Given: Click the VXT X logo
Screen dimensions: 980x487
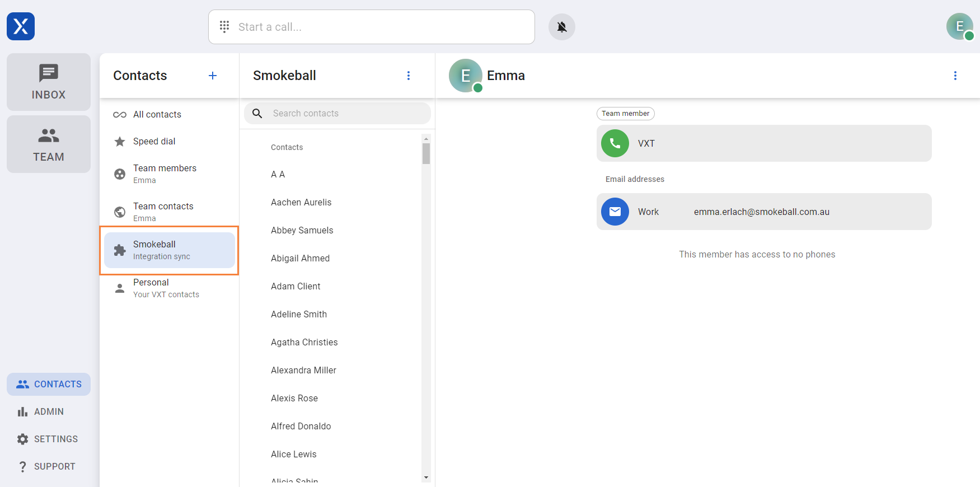Looking at the screenshot, I should (21, 26).
